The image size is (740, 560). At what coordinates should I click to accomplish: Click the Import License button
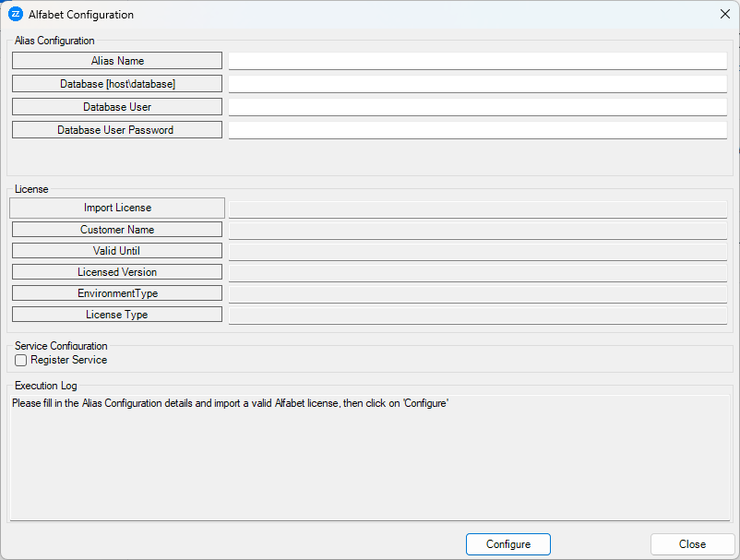tap(116, 208)
